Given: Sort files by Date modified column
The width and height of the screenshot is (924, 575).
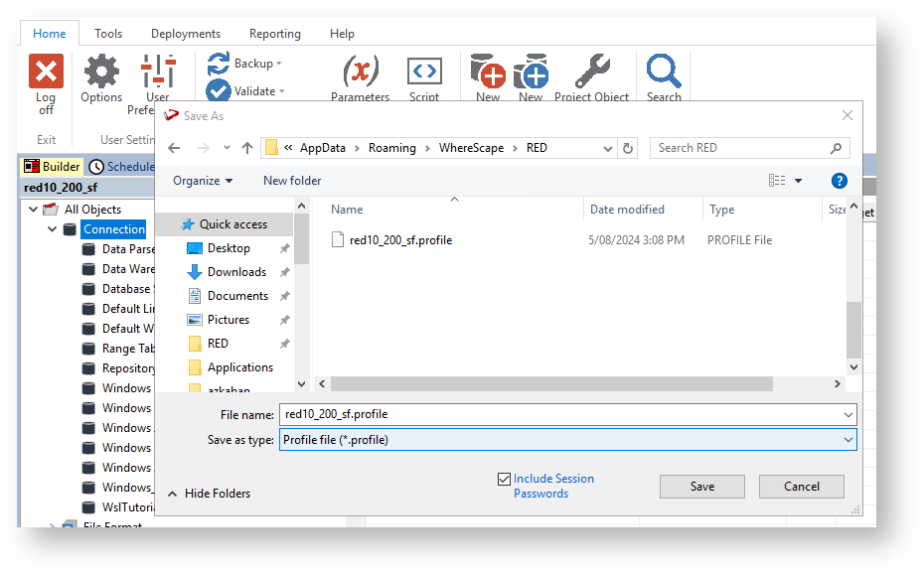Looking at the screenshot, I should click(627, 210).
